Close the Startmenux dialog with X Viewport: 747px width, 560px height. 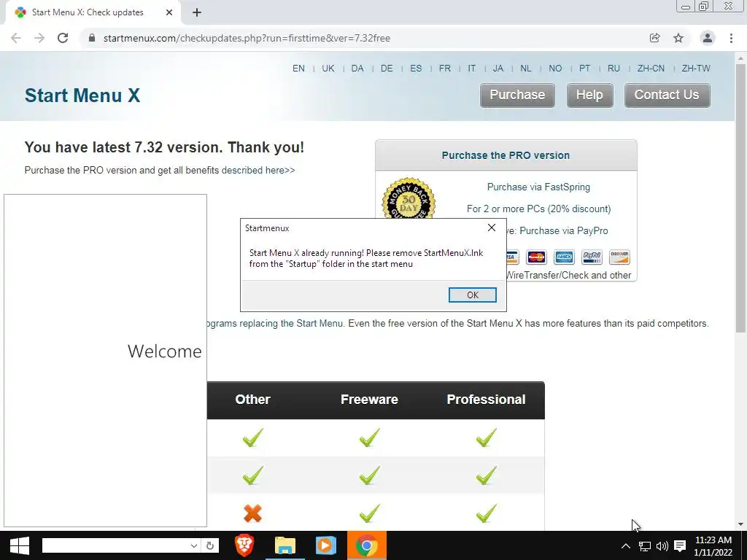tap(492, 227)
